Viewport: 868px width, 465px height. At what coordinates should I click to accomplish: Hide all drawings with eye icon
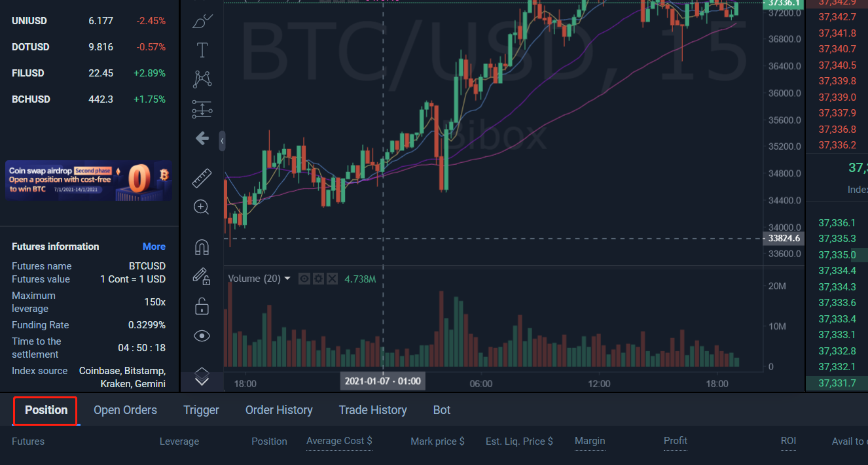coord(202,336)
